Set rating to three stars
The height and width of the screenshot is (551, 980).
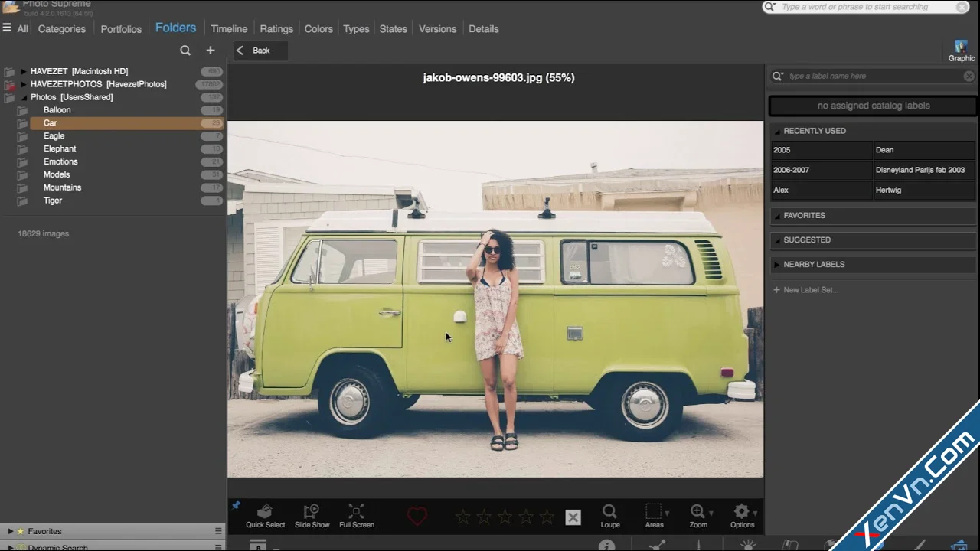coord(505,517)
